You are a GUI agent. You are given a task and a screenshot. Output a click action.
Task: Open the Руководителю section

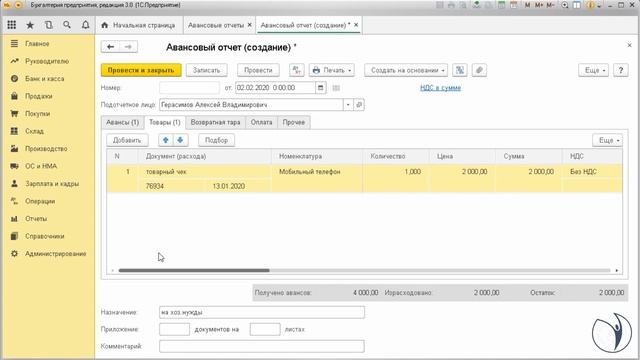coord(47,61)
